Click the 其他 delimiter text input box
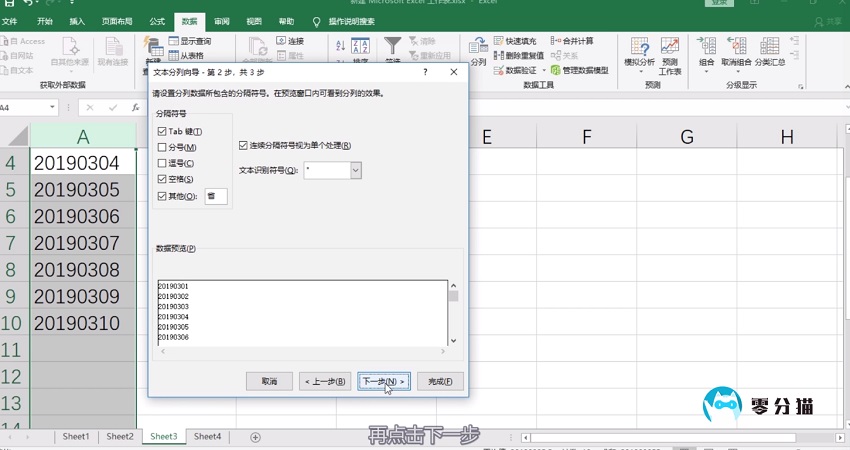This screenshot has height=450, width=850. [216, 196]
